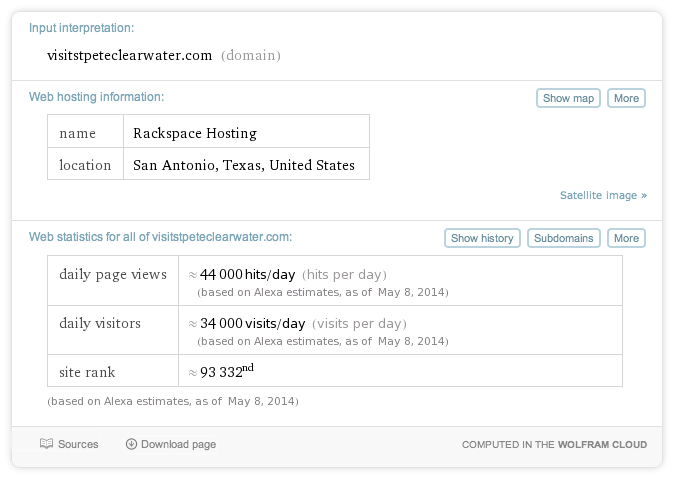Click the Rackspace Hosting name cell
The width and height of the screenshot is (675, 477).
195,133
